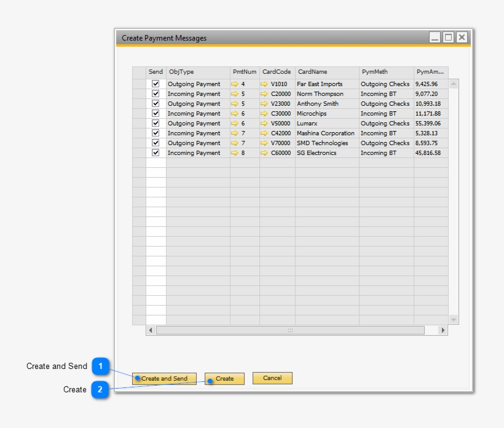Click the horizontal scrollbar right arrow

tap(443, 330)
